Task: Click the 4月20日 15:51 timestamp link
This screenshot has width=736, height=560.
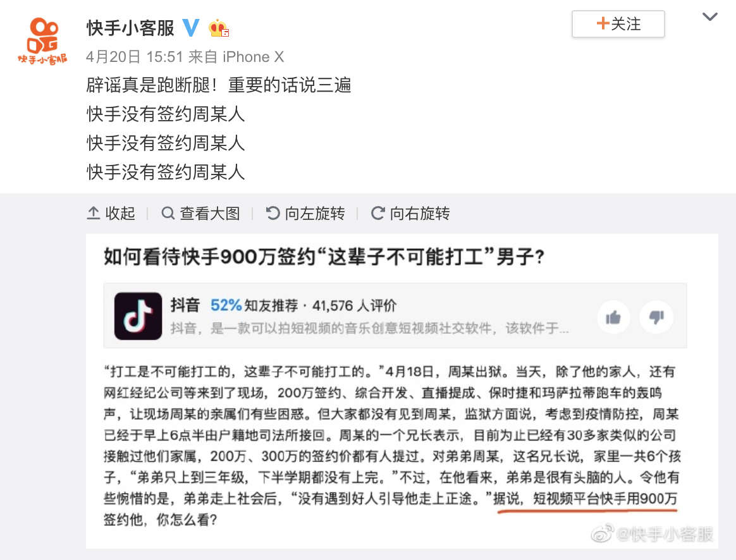Action: [x=134, y=57]
